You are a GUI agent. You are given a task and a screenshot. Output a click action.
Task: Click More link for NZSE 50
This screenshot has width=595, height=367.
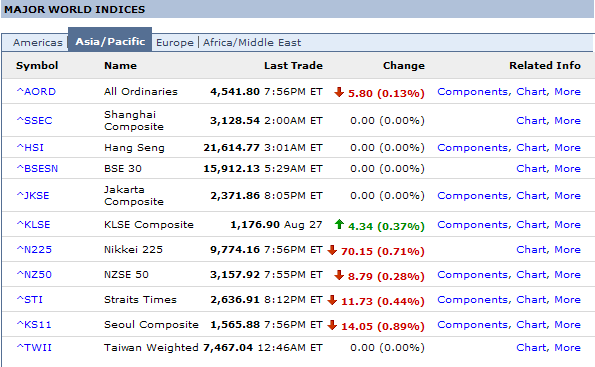click(567, 274)
